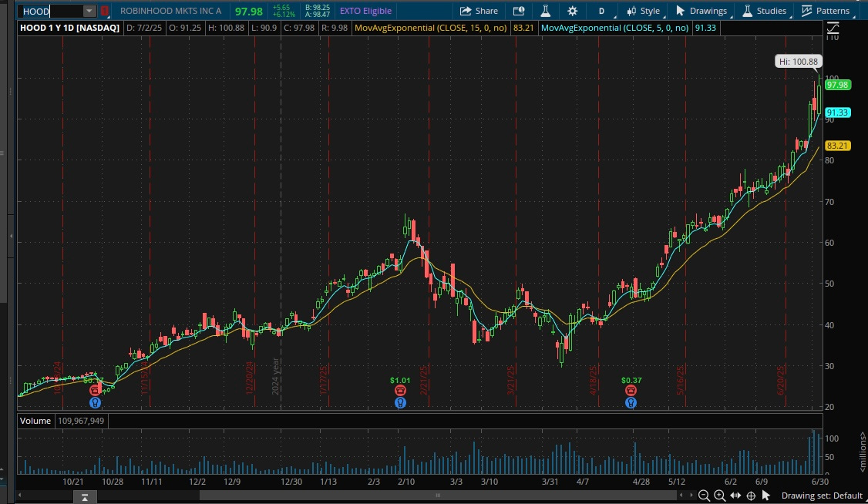Click the flask (thinkScript lab) icon
The width and height of the screenshot is (868, 504).
tap(545, 11)
